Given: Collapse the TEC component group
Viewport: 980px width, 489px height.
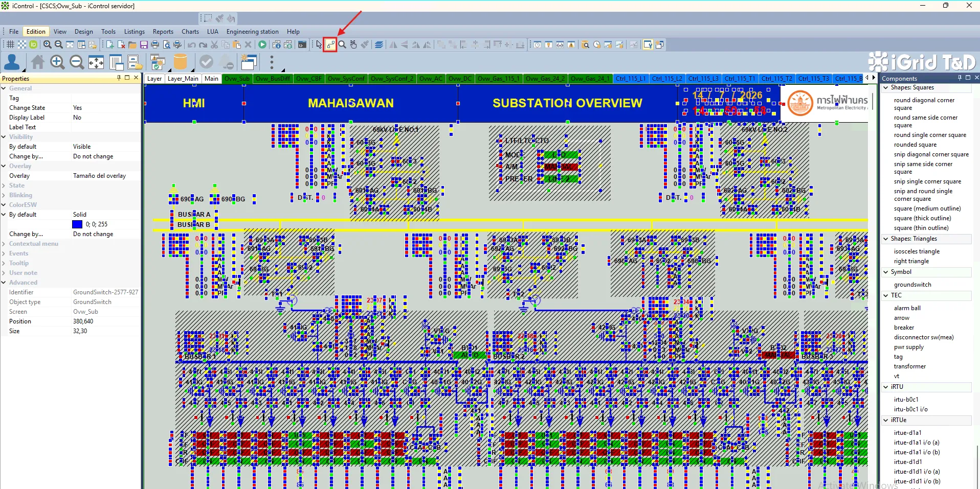Looking at the screenshot, I should point(886,295).
